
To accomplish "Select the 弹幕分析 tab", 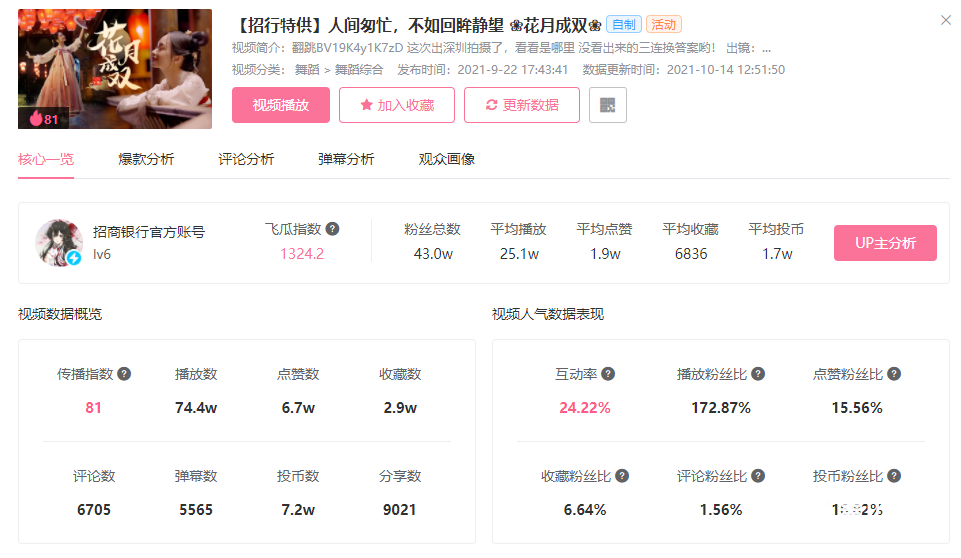I will [x=346, y=159].
